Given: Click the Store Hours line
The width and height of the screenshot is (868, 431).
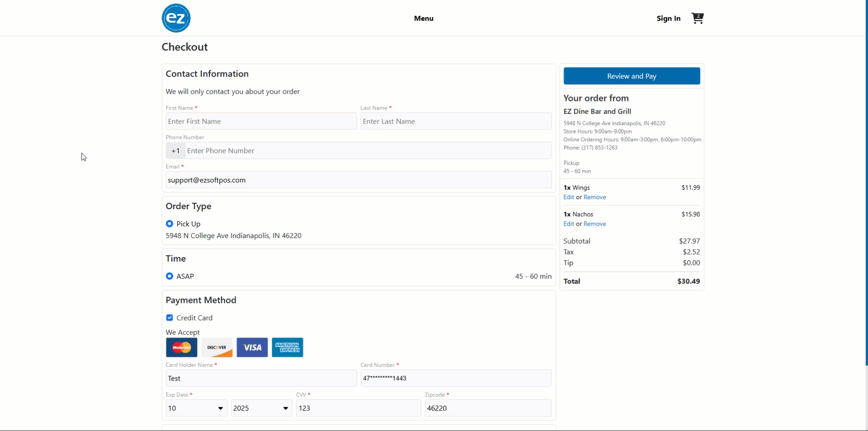Looking at the screenshot, I should 598,131.
